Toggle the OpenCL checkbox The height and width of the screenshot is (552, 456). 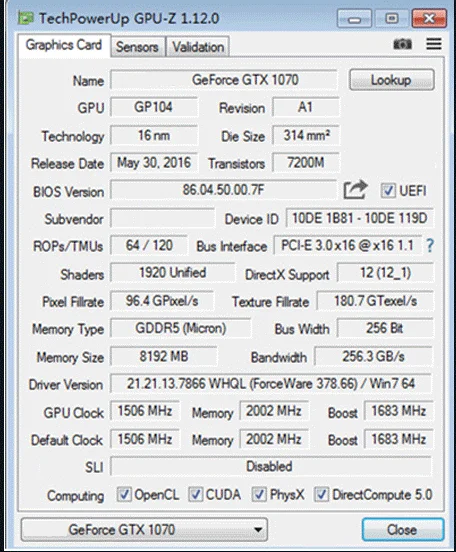[x=124, y=495]
